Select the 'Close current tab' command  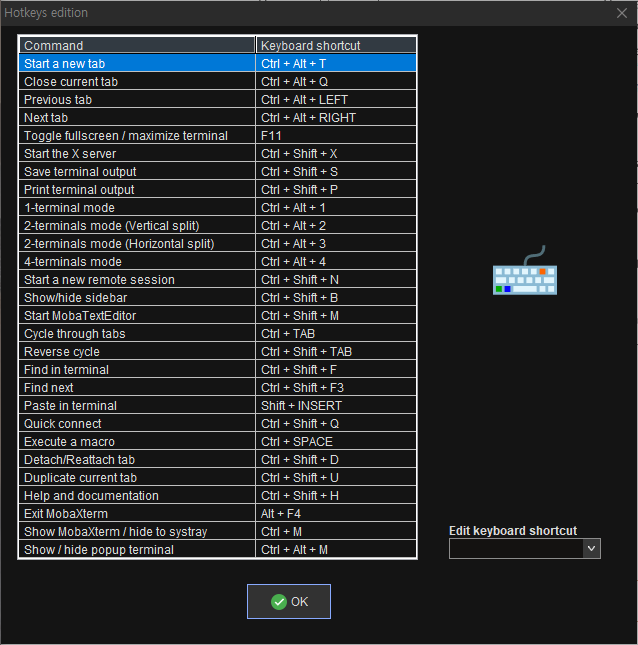click(x=137, y=81)
